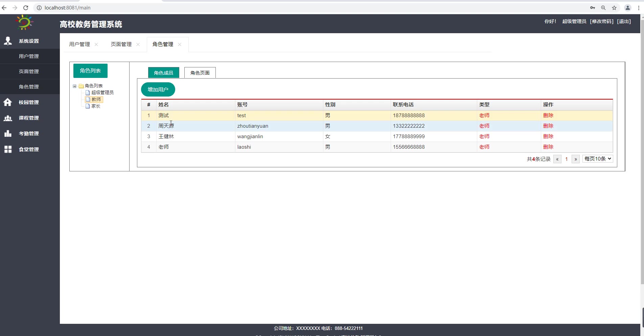
Task: Select 家长 in role tree
Action: (96, 106)
